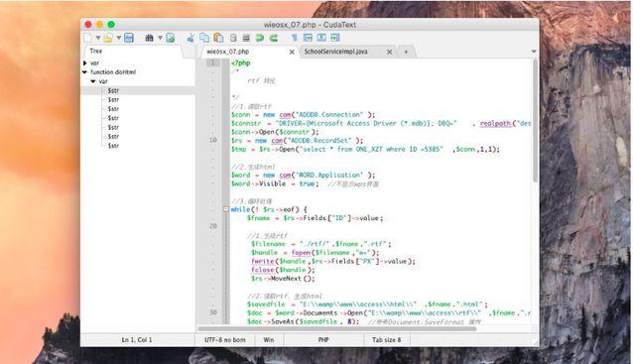The image size is (633, 364).
Task: Click the $filename variable assignment
Action: [268, 244]
